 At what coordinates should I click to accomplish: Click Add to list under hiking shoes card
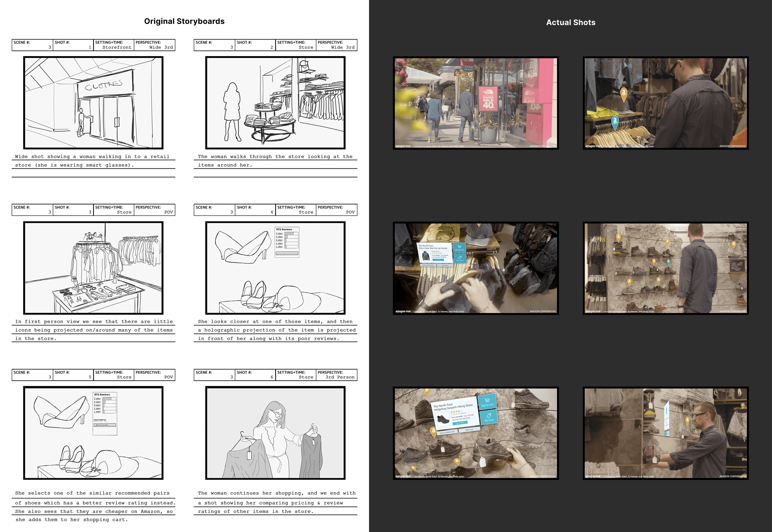(470, 430)
